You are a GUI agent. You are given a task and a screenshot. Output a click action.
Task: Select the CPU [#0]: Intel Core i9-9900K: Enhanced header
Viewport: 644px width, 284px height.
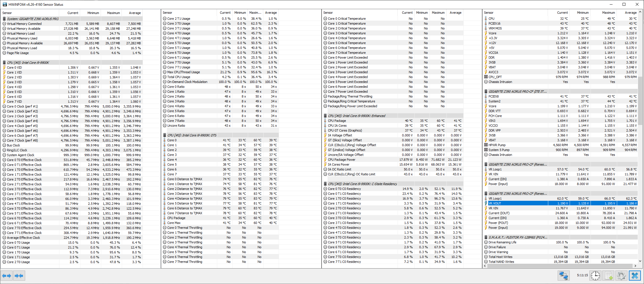[393, 116]
